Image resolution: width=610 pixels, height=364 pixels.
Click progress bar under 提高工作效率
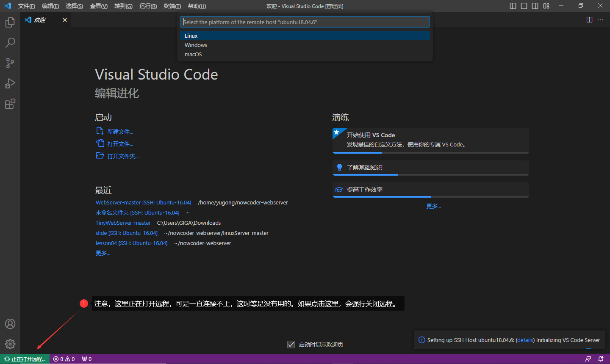[x=431, y=196]
